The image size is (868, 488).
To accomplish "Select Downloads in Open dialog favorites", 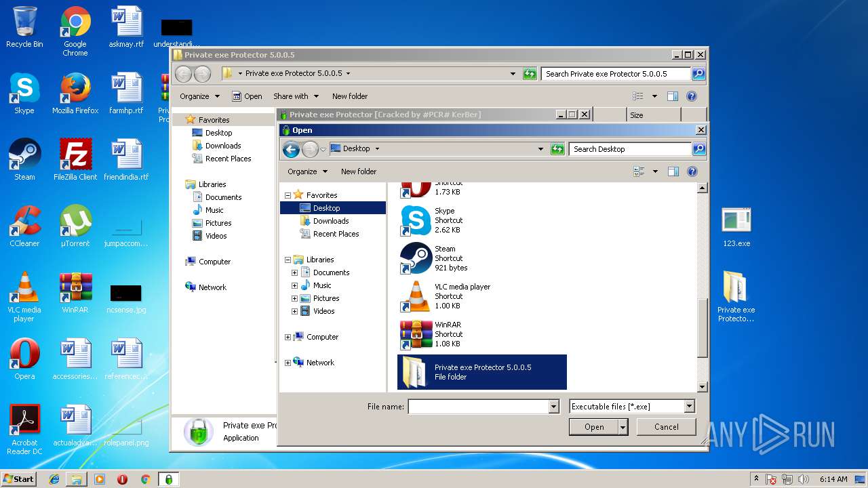I will [x=331, y=221].
